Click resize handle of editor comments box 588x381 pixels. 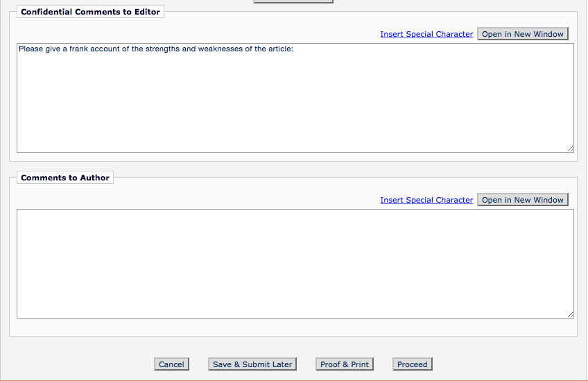point(570,149)
